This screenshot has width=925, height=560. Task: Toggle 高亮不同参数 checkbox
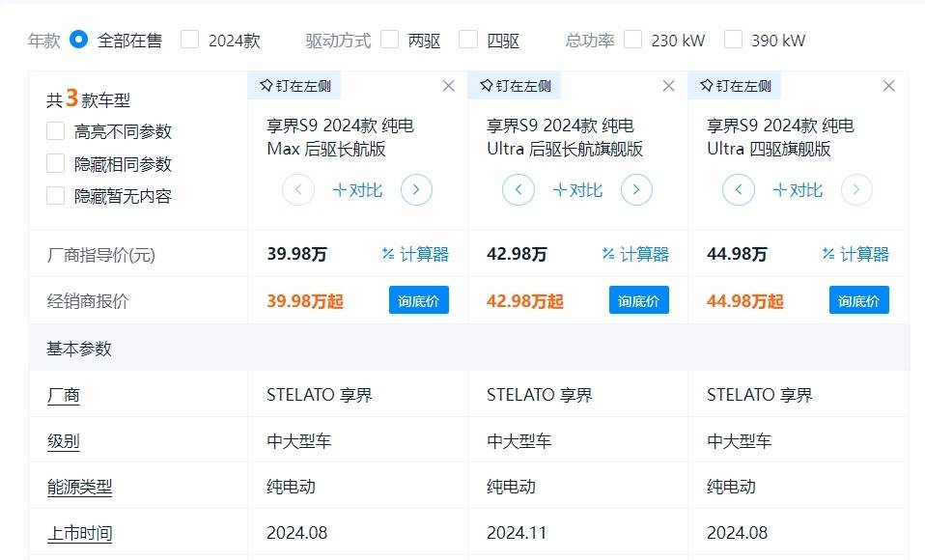(55, 131)
